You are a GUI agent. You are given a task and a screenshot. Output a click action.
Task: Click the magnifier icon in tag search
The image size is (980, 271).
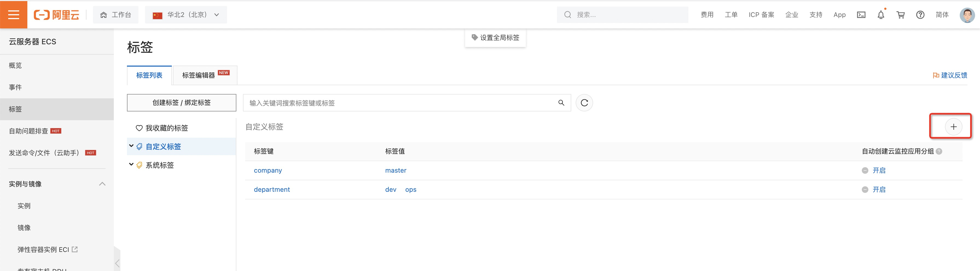[x=561, y=103]
